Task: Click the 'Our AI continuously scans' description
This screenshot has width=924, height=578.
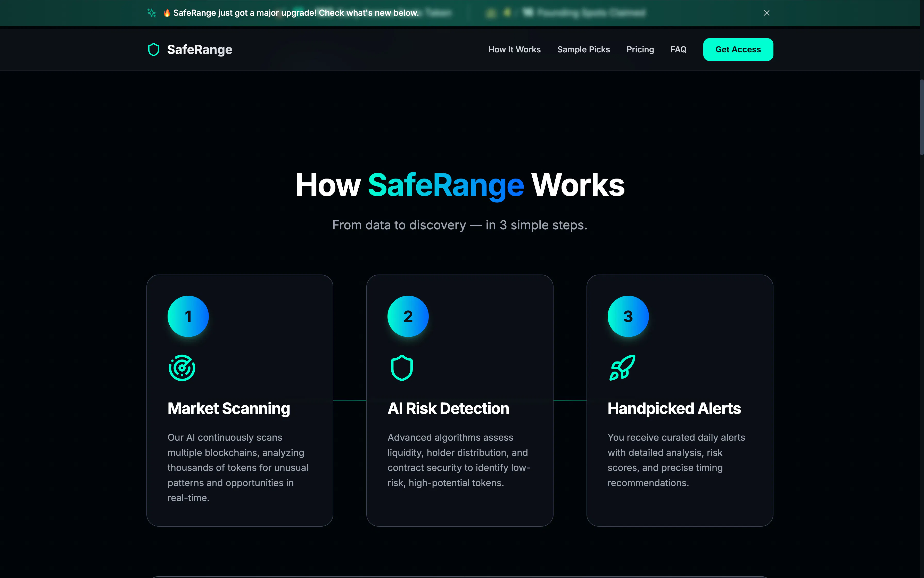Action: pyautogui.click(x=238, y=468)
